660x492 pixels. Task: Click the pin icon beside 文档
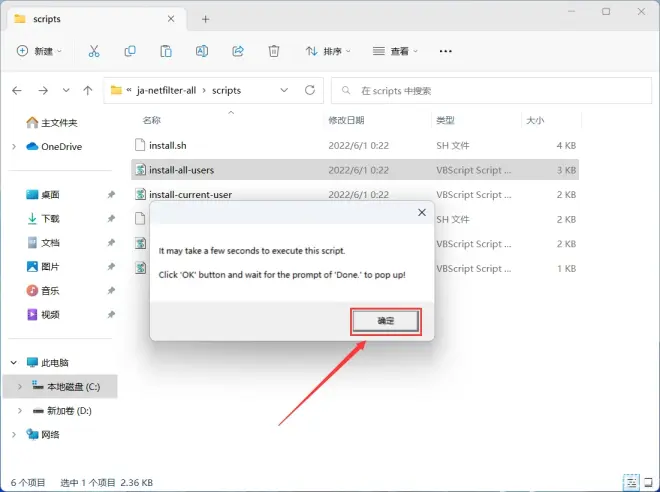[x=111, y=242]
